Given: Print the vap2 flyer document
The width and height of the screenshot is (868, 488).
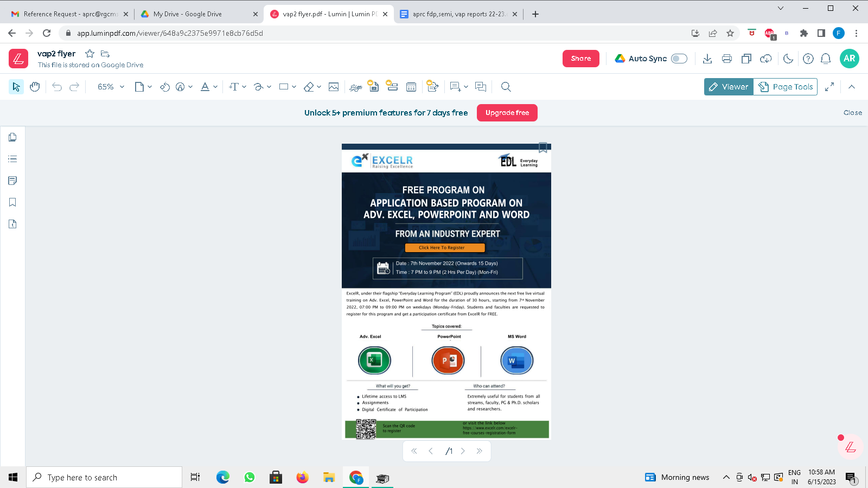Looking at the screenshot, I should point(727,59).
